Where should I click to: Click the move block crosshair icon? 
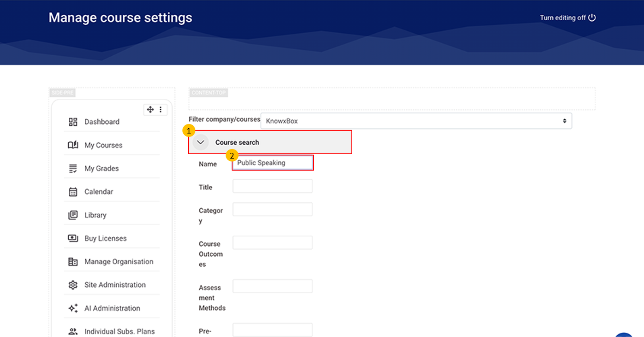tap(150, 110)
